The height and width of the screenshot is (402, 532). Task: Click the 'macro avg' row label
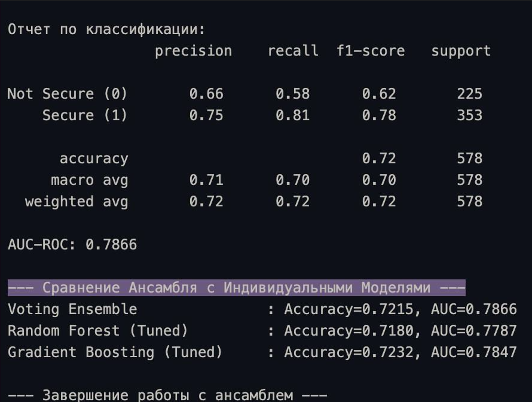(89, 180)
